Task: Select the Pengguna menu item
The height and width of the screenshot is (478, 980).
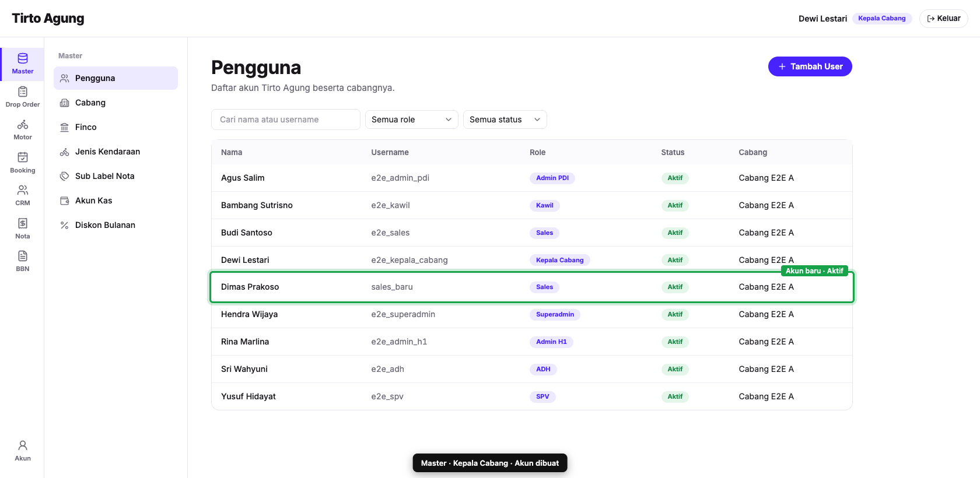Action: (116, 78)
